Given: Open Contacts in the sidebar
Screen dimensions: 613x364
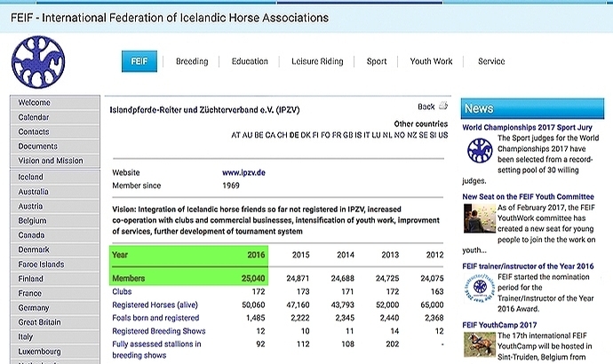Looking at the screenshot, I should click(x=55, y=132).
